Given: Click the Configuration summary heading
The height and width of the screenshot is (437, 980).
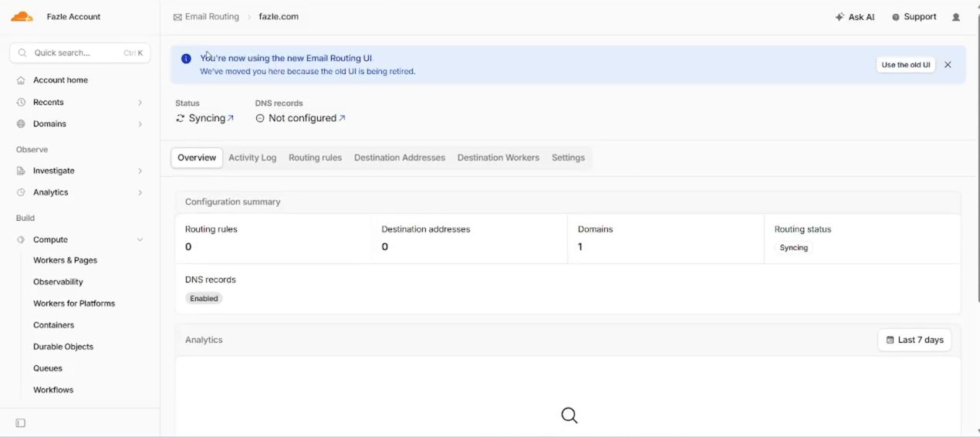Looking at the screenshot, I should (233, 202).
